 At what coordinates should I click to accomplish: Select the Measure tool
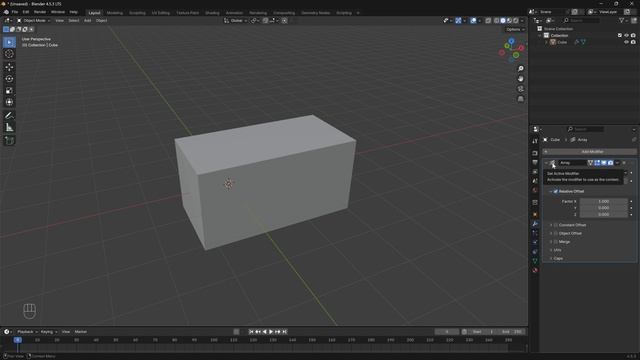(x=9, y=128)
